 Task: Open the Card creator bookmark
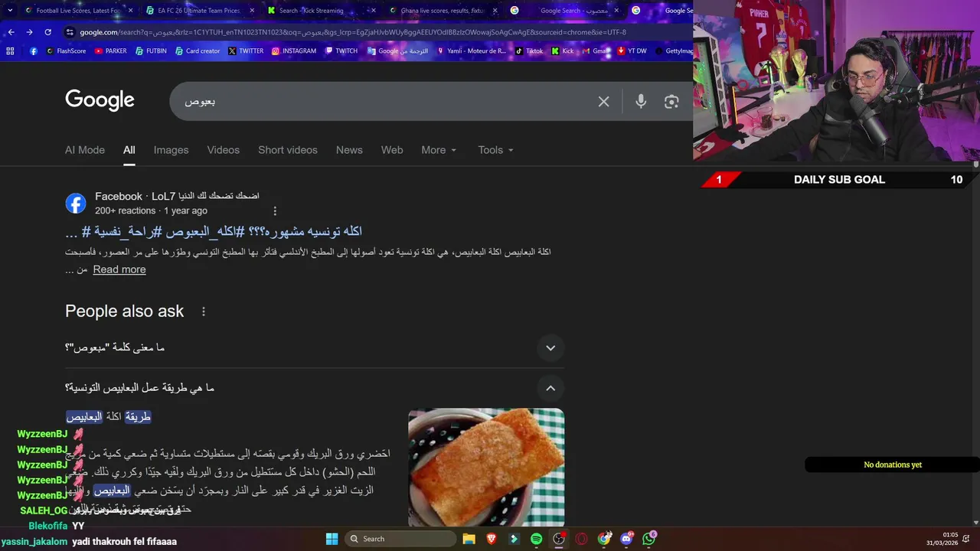[198, 51]
